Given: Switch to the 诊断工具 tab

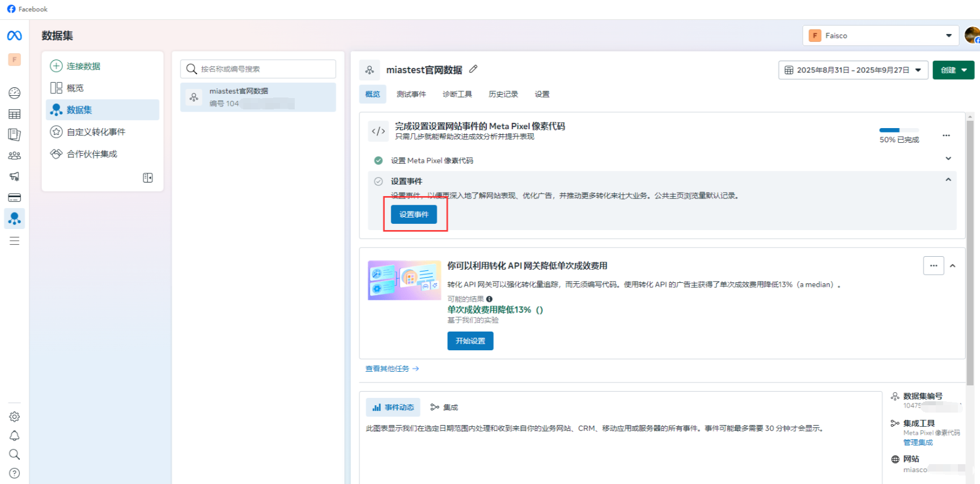Looking at the screenshot, I should [457, 94].
